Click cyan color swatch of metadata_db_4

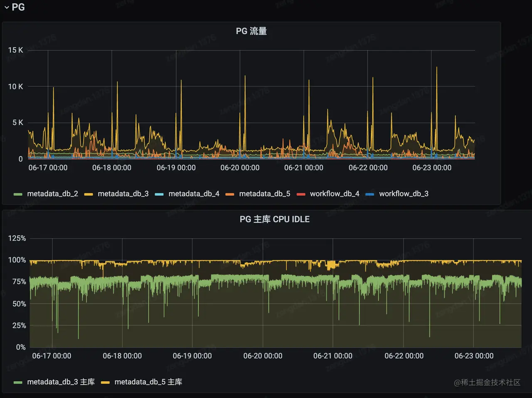159,194
